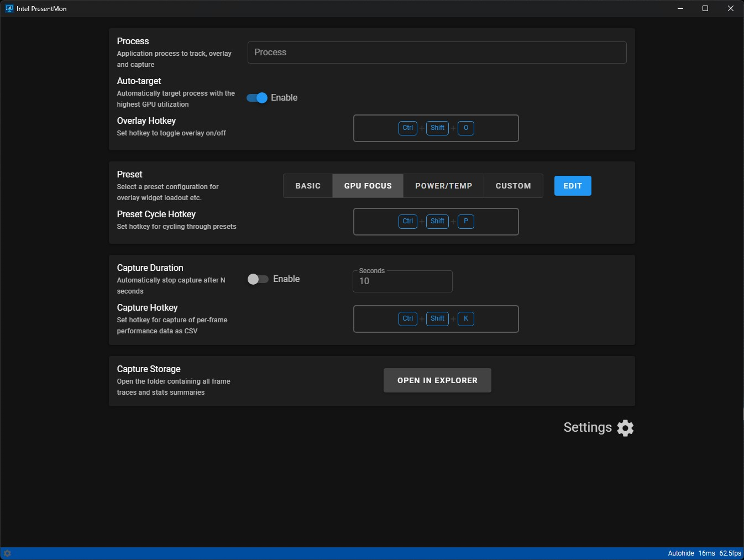The image size is (744, 560).
Task: Click the gear icon in the bottom status bar
Action: (7, 553)
